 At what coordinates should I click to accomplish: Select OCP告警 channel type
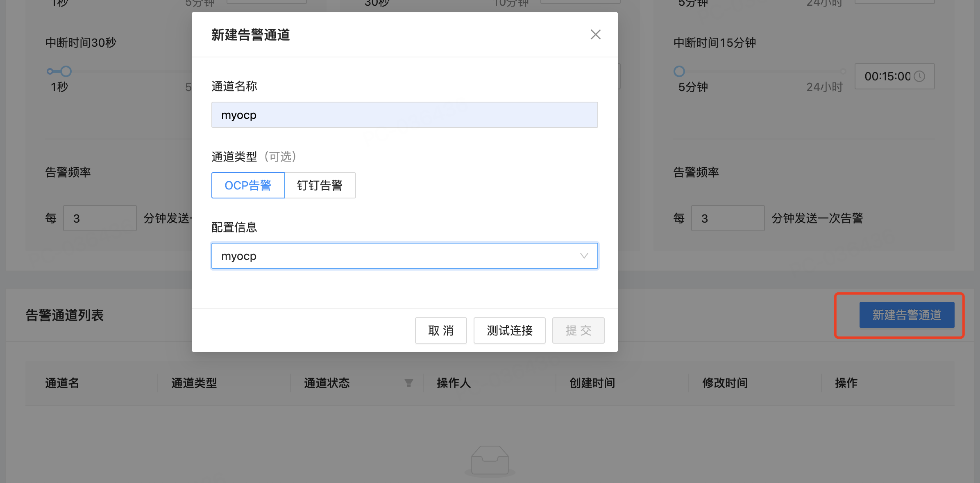[x=248, y=185]
